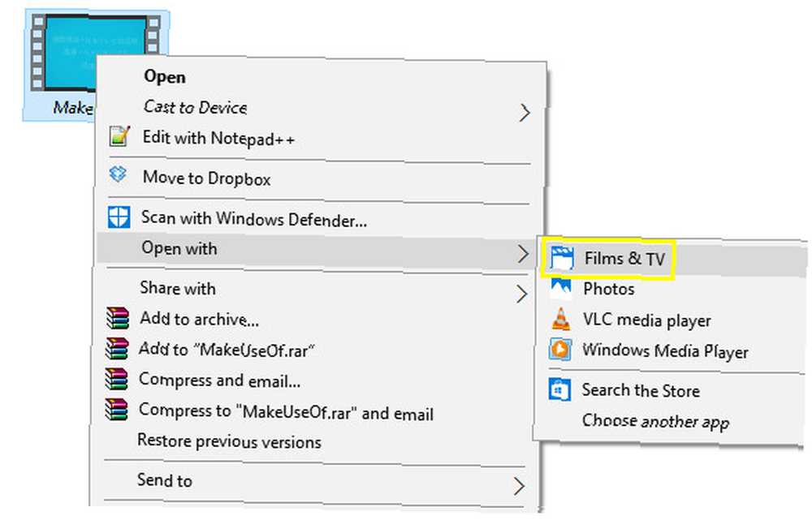Click WinRAR icon beside Compress to "MakeUseOf.rar" and email
This screenshot has height=520, width=812.
click(116, 409)
